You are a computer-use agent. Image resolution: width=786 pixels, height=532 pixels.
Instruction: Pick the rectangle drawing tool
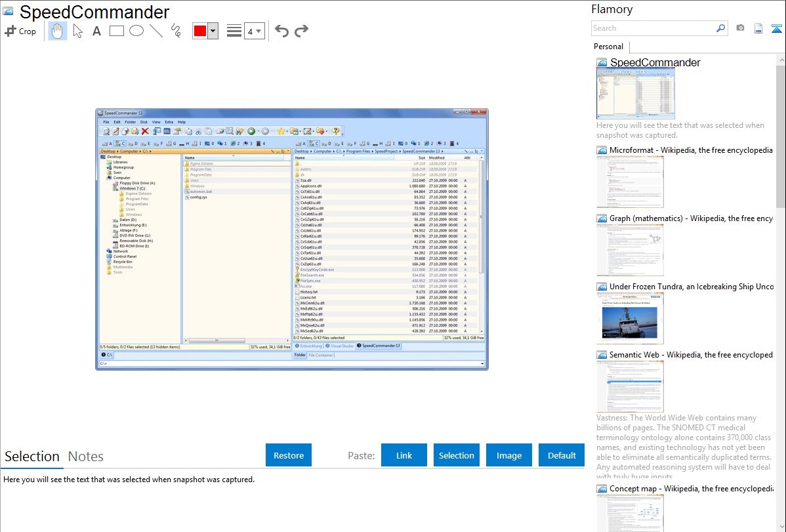coord(116,31)
